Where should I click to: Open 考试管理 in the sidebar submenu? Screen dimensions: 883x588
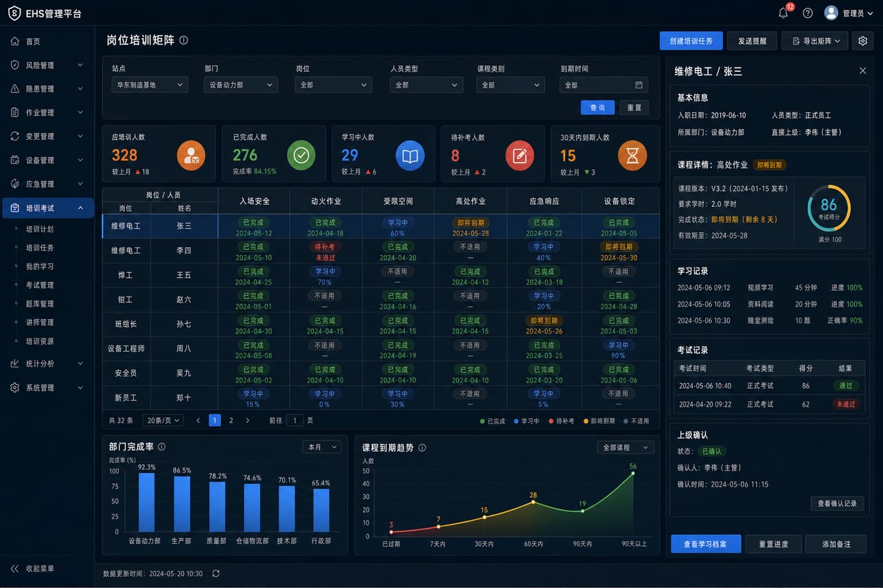tap(39, 285)
